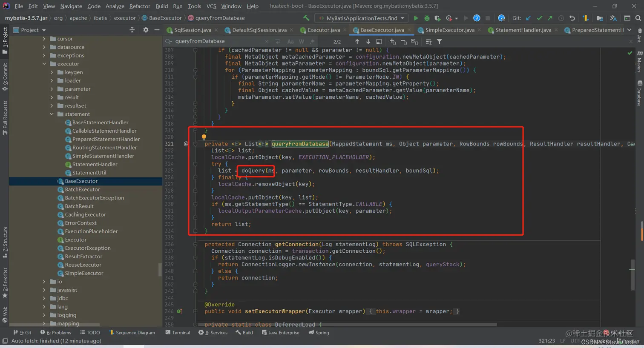Viewport: 644px width, 348px height.
Task: Open Project Structure icon
Action: point(599,18)
